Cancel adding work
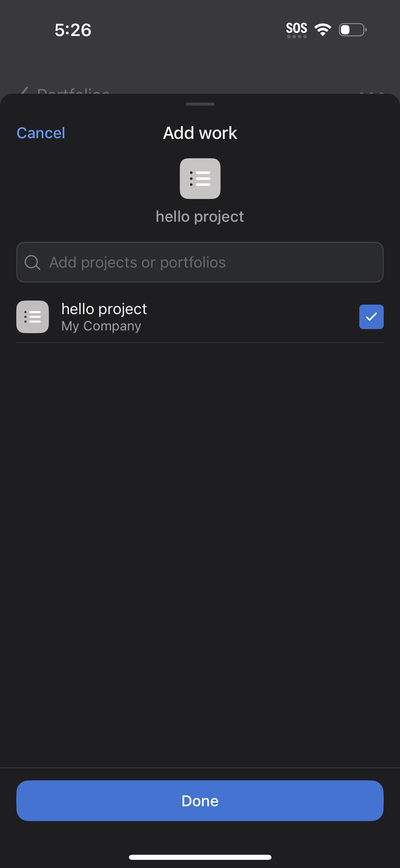This screenshot has width=400, height=868. point(40,133)
